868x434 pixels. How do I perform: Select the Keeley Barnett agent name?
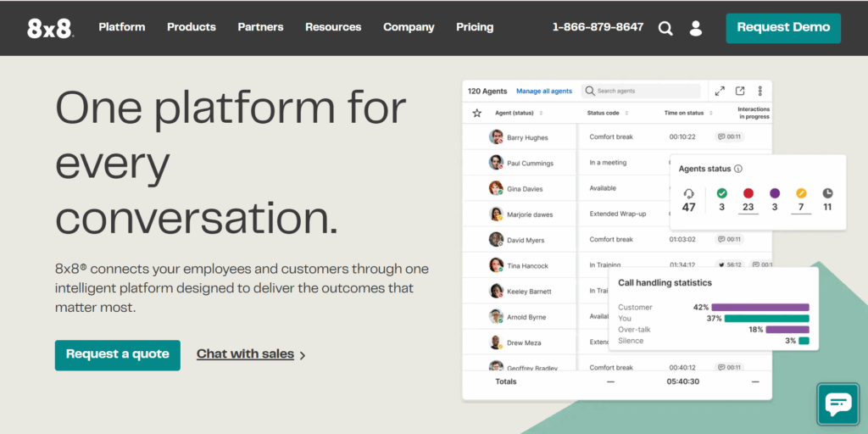tap(529, 292)
